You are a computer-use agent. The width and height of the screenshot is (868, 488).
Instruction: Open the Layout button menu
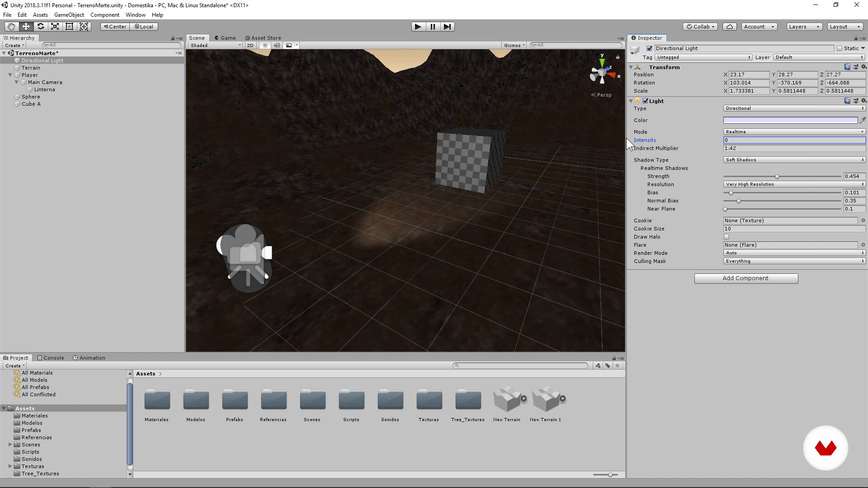click(x=845, y=27)
